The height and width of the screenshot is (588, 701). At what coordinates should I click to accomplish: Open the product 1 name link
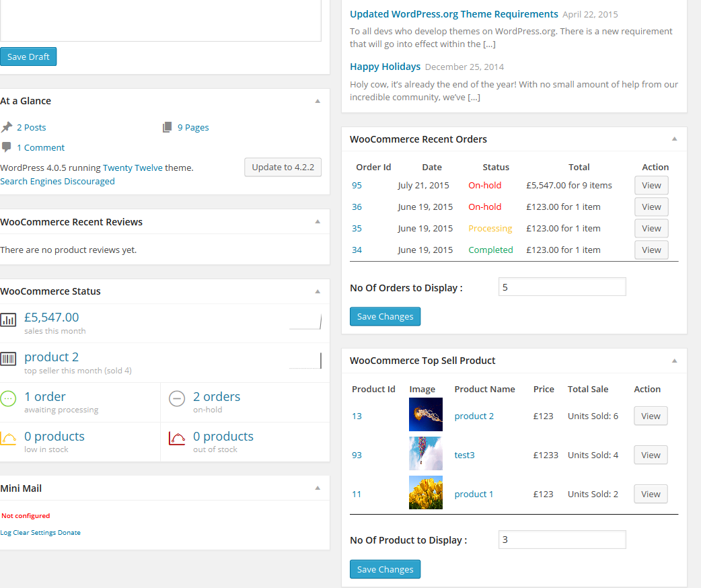(x=474, y=494)
